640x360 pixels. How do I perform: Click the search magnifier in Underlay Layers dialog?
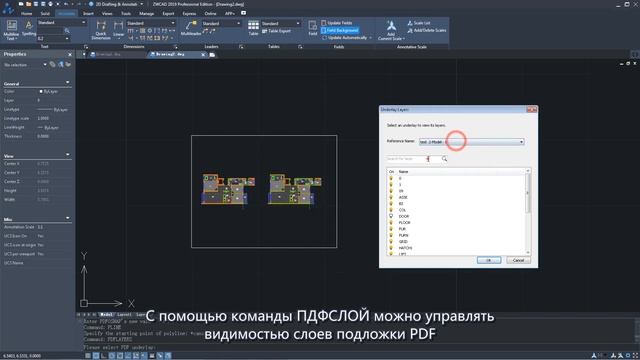pos(444,159)
